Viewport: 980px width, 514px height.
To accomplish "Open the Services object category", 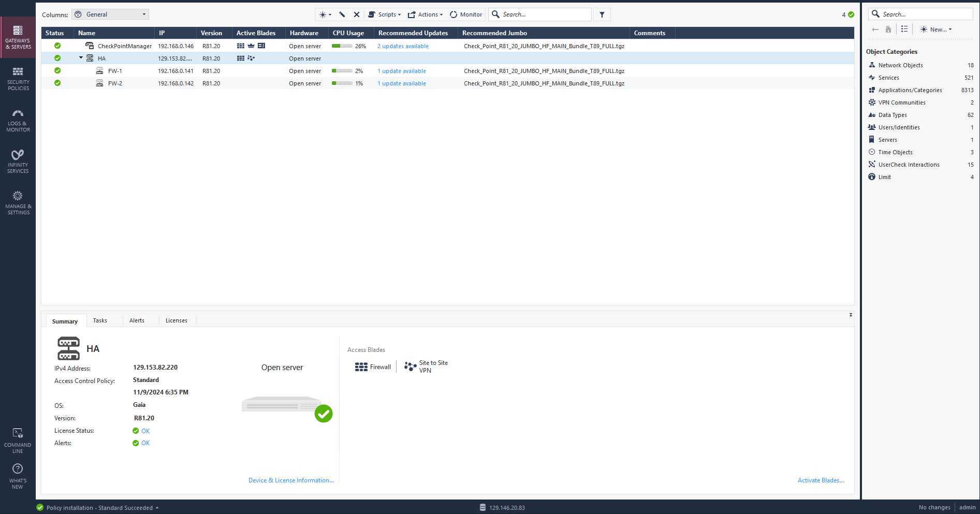I will pyautogui.click(x=920, y=78).
